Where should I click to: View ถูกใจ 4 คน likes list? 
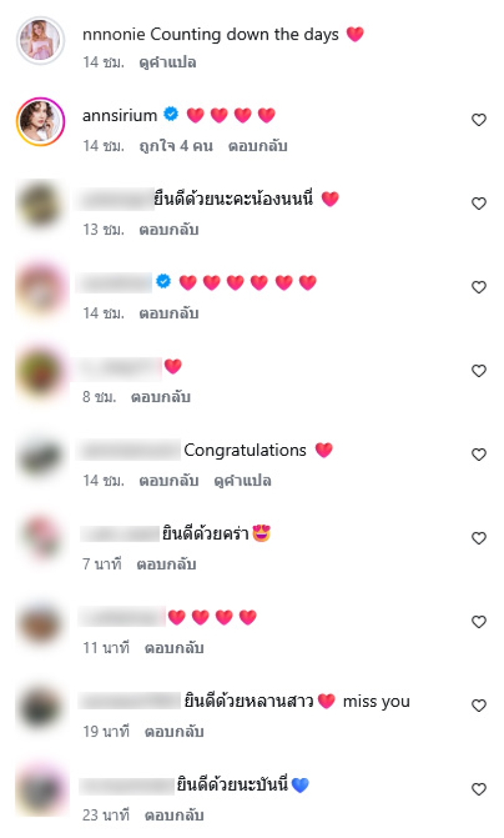pyautogui.click(x=176, y=146)
